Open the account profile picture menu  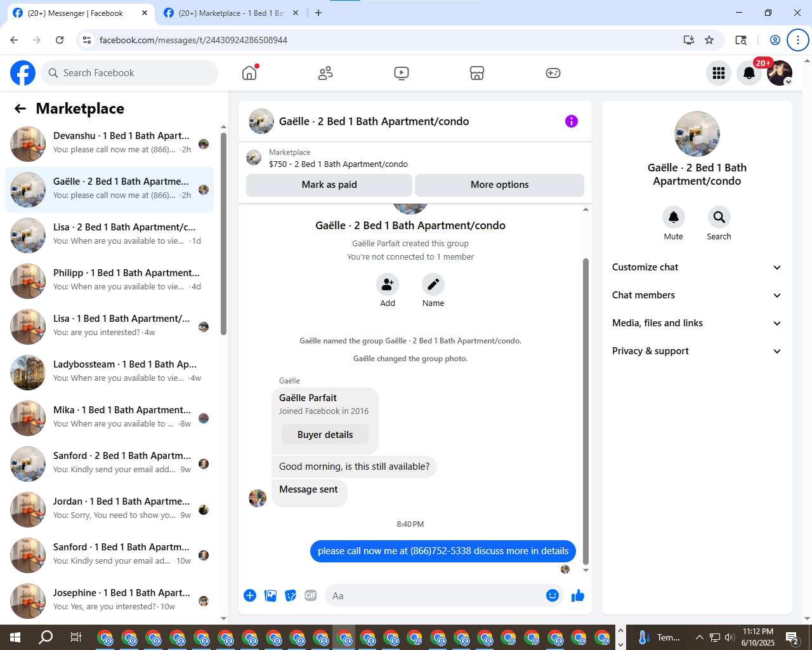[x=780, y=73]
